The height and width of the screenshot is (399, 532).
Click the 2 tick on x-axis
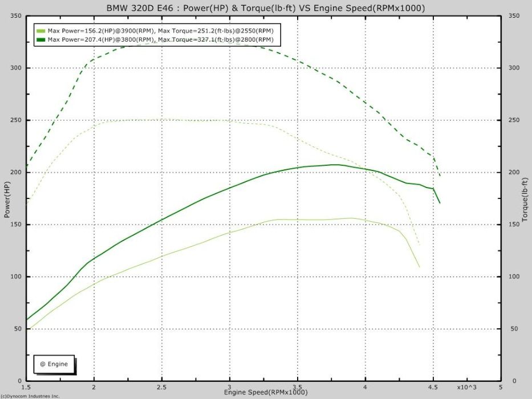94,387
